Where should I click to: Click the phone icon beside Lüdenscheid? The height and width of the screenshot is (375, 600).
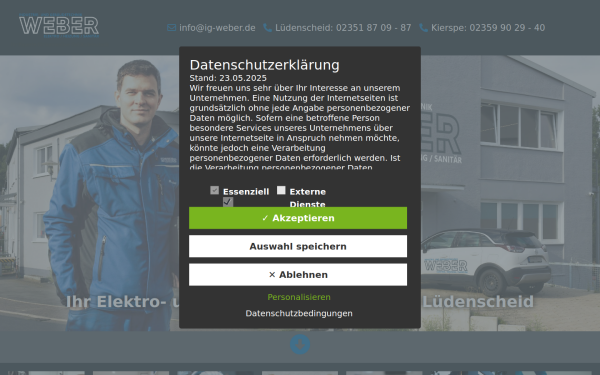click(267, 28)
